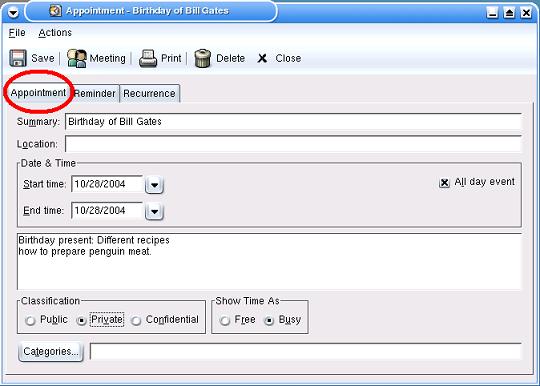Open the Actions menu
The width and height of the screenshot is (540, 386).
(55, 33)
